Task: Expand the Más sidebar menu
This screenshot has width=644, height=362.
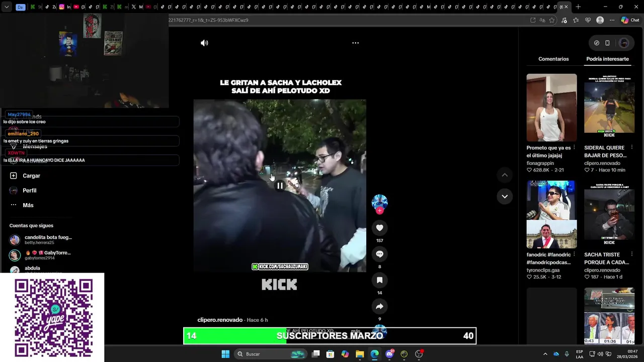Action: click(x=22, y=205)
